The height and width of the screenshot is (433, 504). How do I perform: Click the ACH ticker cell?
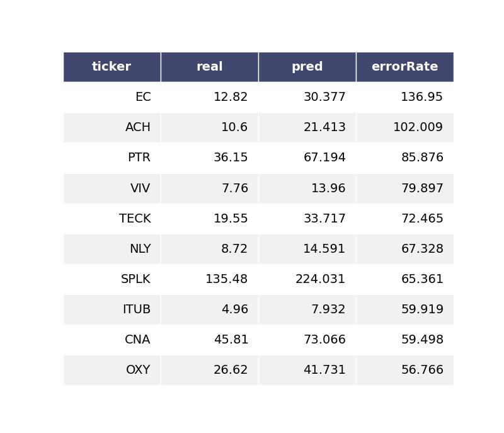138,127
